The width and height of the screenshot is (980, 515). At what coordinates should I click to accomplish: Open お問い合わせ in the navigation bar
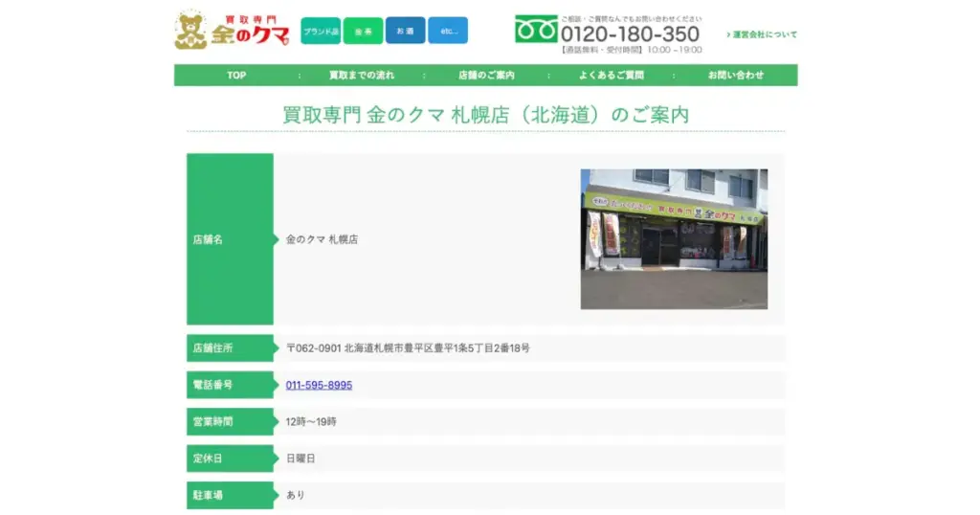point(736,75)
